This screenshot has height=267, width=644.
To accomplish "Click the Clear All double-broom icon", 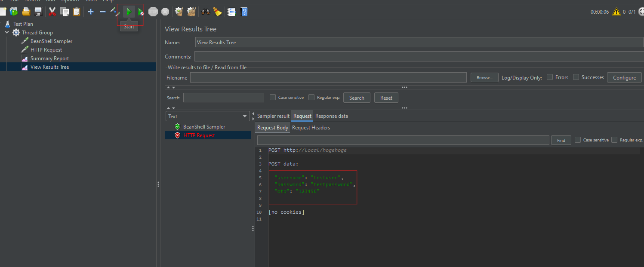I will (x=191, y=12).
